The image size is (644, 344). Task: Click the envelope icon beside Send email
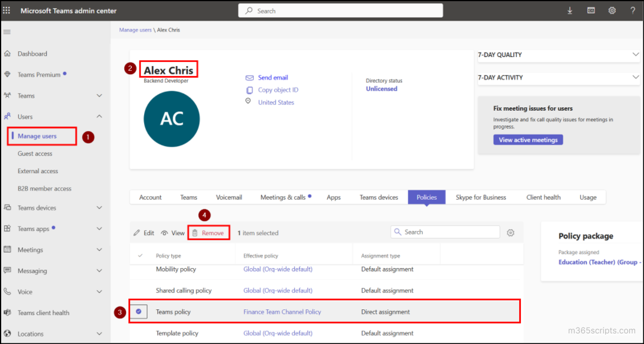pos(250,78)
